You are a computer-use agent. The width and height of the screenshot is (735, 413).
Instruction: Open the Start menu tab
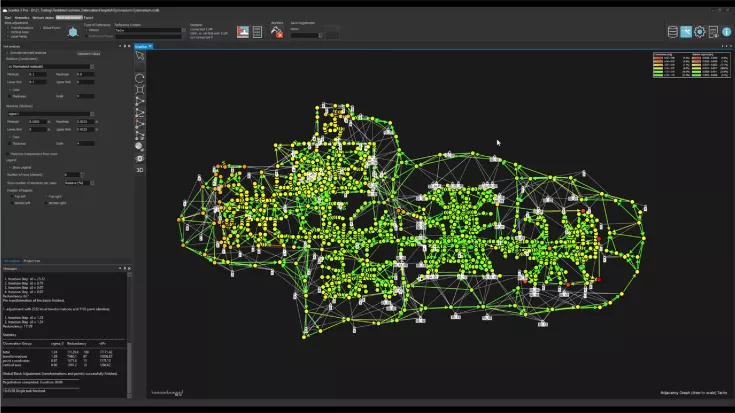click(8, 18)
